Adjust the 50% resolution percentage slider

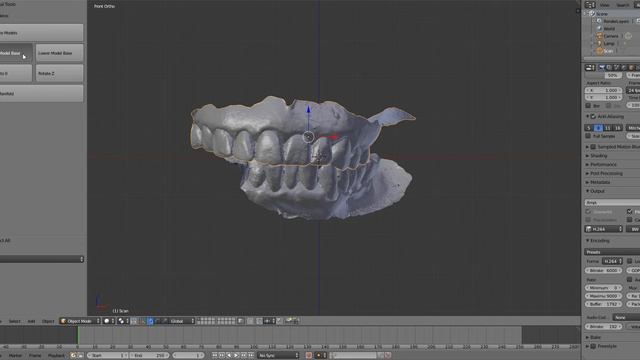pyautogui.click(x=603, y=76)
